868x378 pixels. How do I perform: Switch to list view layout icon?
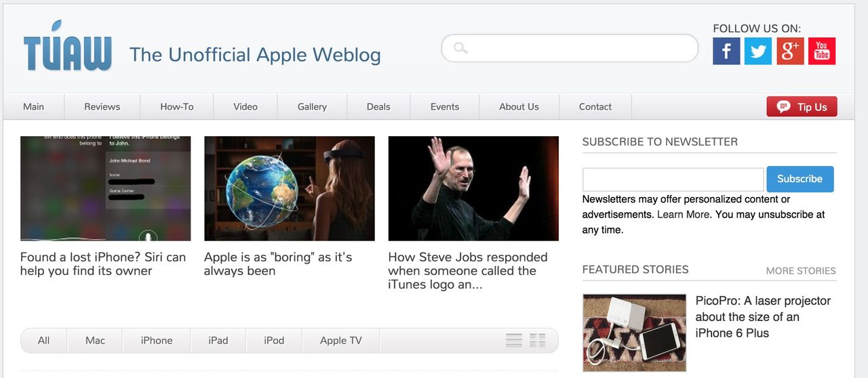click(x=514, y=340)
